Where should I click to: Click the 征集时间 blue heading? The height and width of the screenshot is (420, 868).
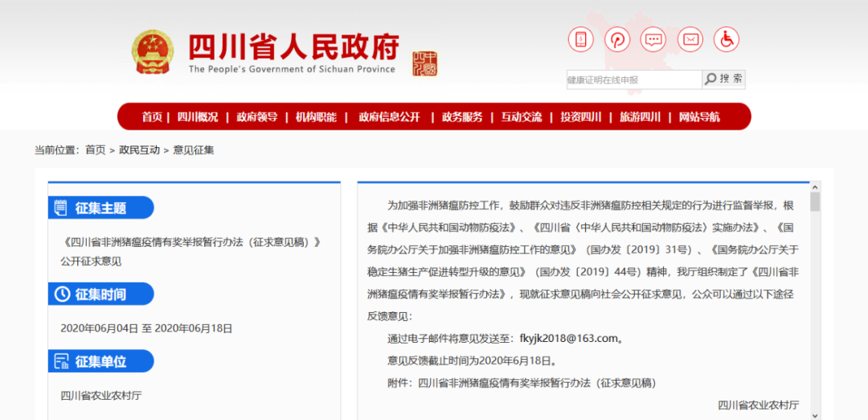[x=100, y=294]
